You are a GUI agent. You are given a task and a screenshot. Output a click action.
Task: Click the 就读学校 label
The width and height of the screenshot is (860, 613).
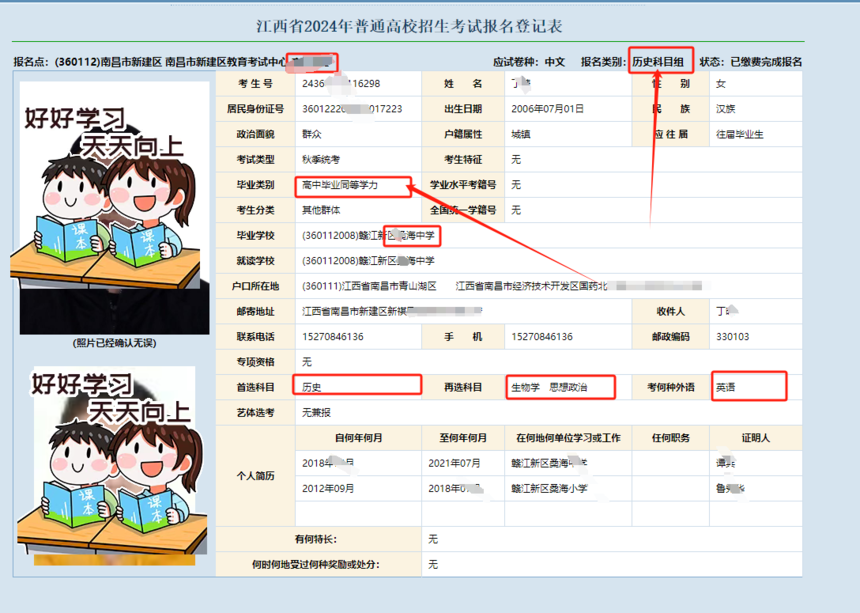click(x=256, y=260)
